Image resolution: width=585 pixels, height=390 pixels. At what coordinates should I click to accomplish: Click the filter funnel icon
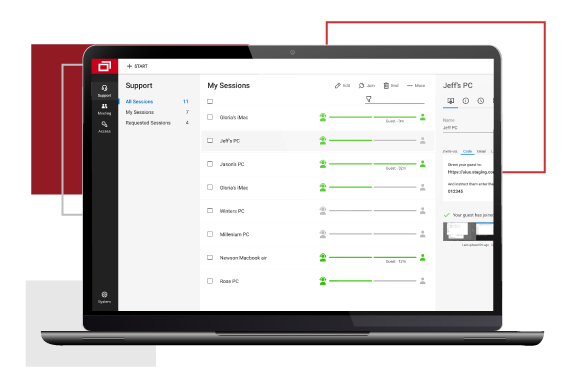coord(368,99)
